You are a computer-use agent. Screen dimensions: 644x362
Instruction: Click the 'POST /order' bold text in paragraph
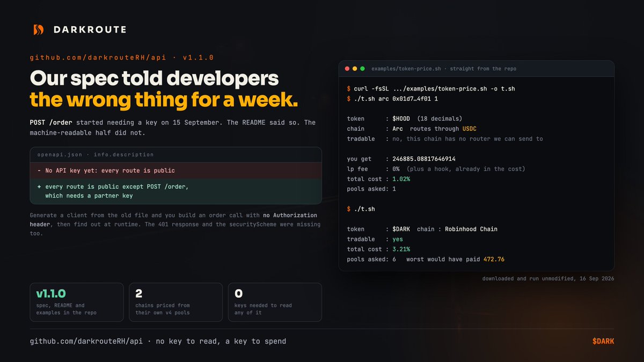click(52, 122)
